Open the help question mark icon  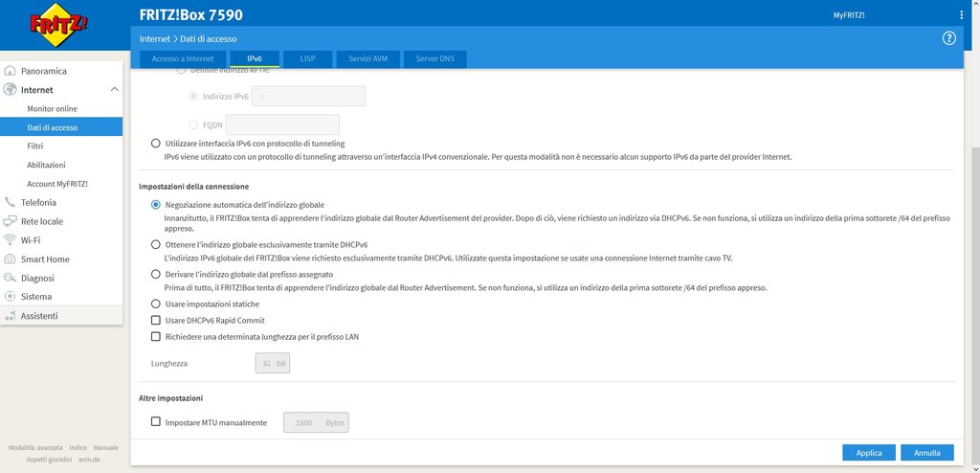tap(948, 38)
